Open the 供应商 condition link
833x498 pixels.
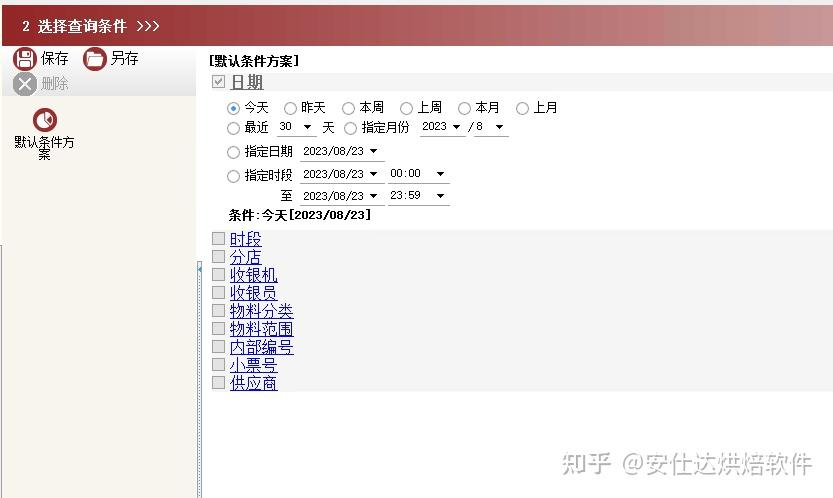tap(253, 383)
